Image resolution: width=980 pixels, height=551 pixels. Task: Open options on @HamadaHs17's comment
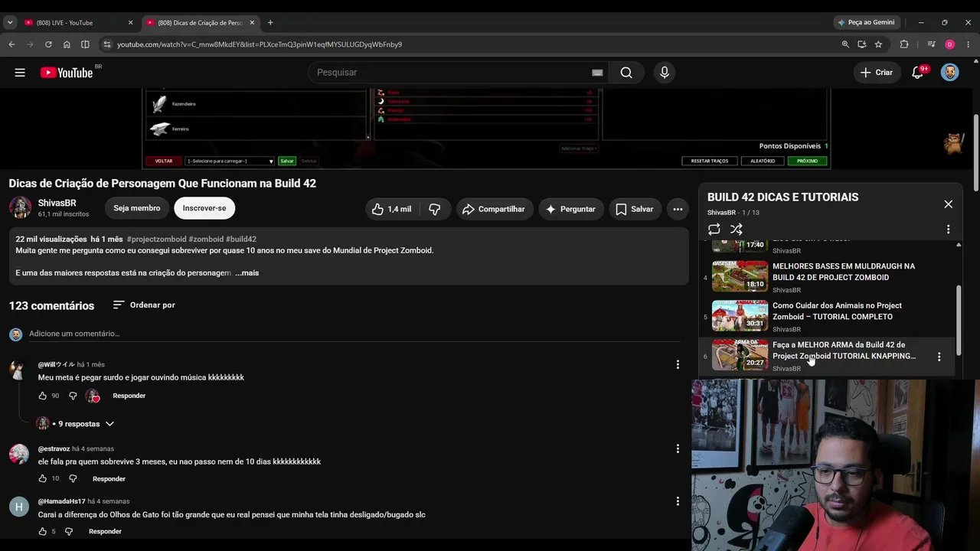pyautogui.click(x=678, y=501)
